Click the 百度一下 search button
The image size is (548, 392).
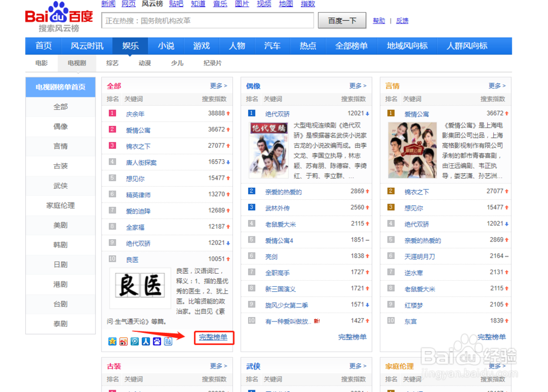pyautogui.click(x=342, y=21)
